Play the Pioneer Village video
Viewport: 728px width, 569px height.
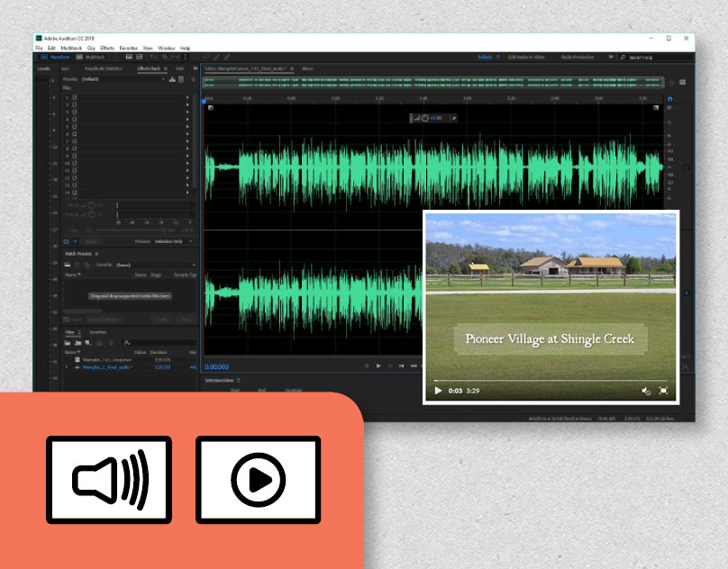438,391
